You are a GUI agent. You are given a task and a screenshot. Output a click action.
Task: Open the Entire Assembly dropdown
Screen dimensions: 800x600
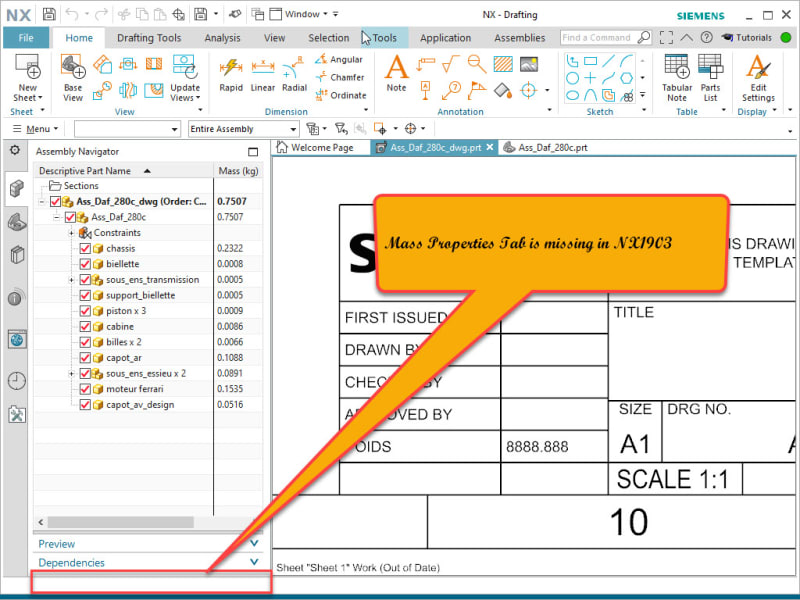click(x=243, y=129)
